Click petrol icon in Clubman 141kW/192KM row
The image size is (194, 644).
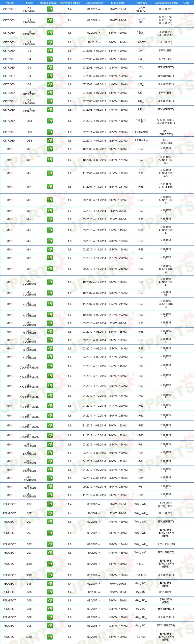(50, 315)
